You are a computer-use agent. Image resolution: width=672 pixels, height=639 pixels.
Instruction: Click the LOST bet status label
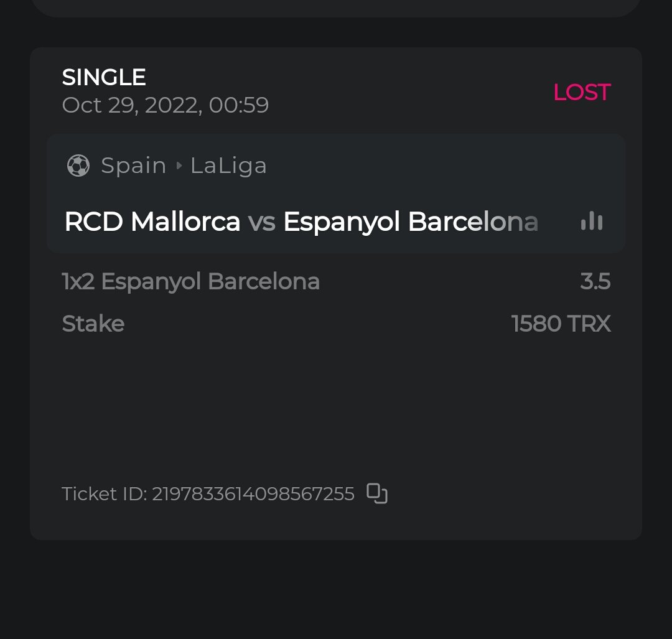[582, 92]
